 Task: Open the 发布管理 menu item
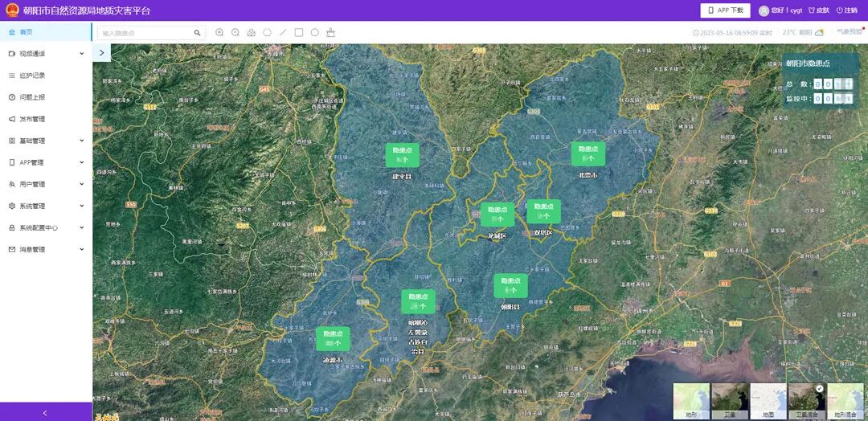click(46, 119)
